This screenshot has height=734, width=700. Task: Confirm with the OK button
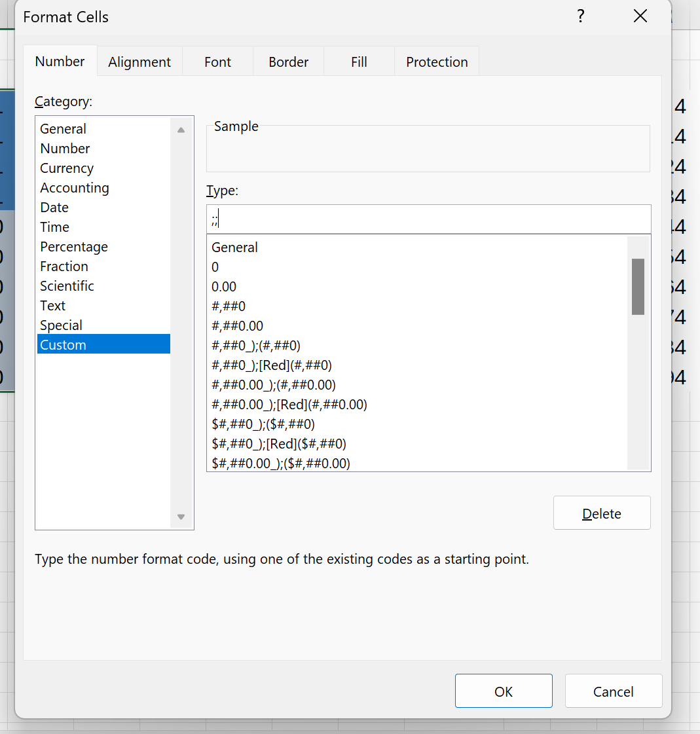click(x=504, y=691)
